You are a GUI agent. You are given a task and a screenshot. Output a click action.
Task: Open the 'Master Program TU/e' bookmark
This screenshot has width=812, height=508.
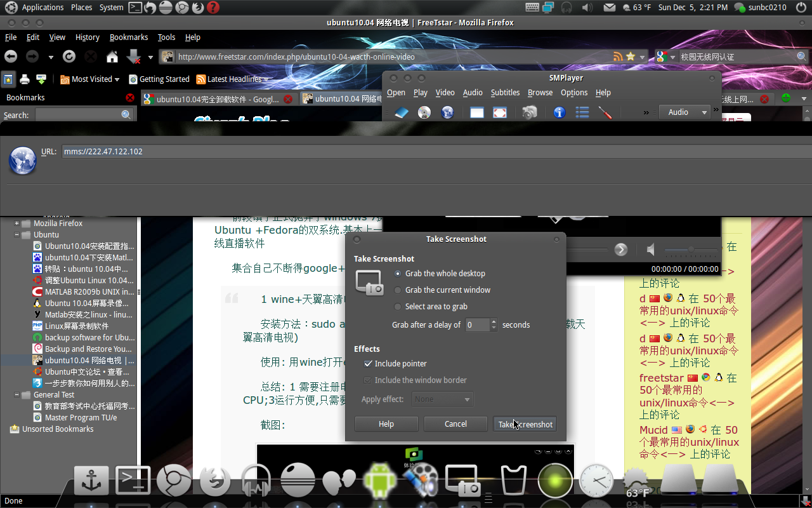click(75, 418)
